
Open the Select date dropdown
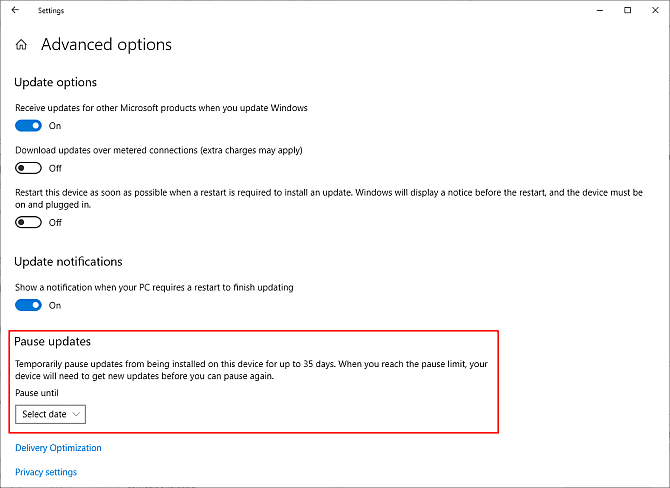tap(51, 414)
